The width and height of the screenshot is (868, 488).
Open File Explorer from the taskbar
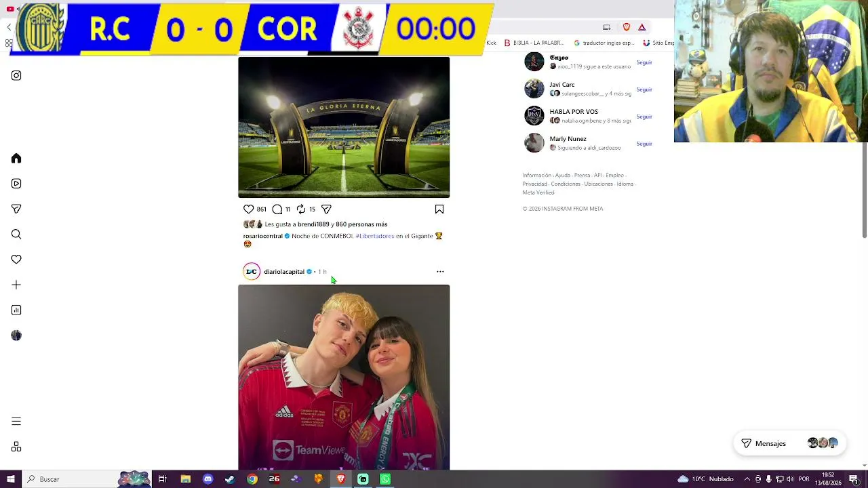185,479
